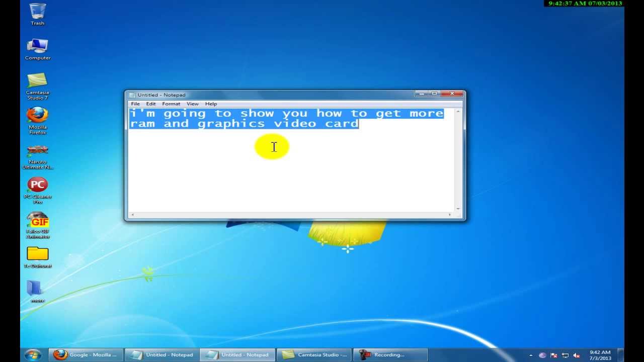
Task: Close the Untitled - Notepad window
Action: tap(452, 94)
